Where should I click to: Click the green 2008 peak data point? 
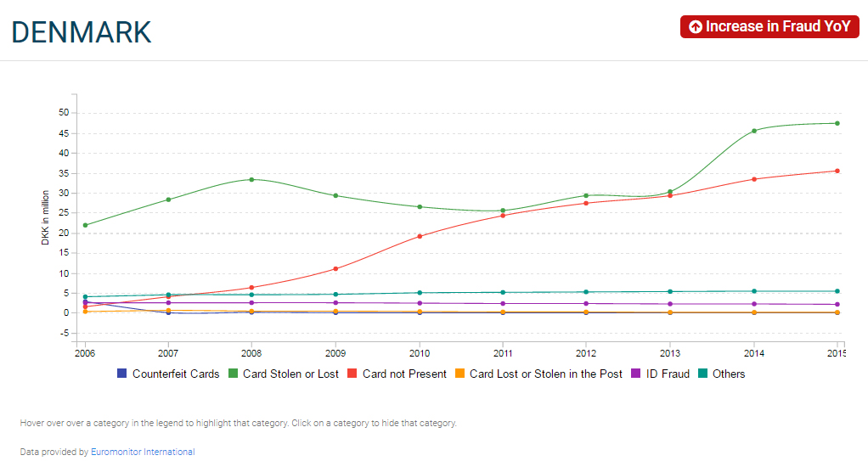click(252, 179)
